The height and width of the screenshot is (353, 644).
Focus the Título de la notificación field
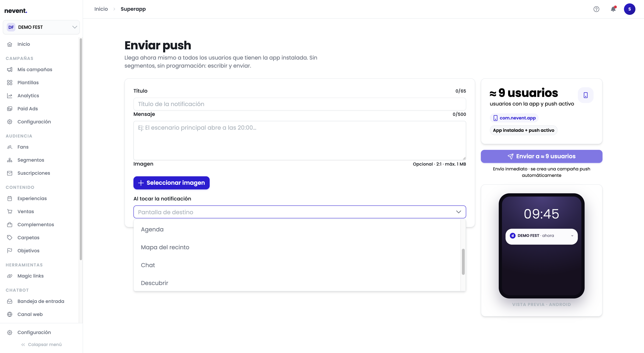click(299, 104)
